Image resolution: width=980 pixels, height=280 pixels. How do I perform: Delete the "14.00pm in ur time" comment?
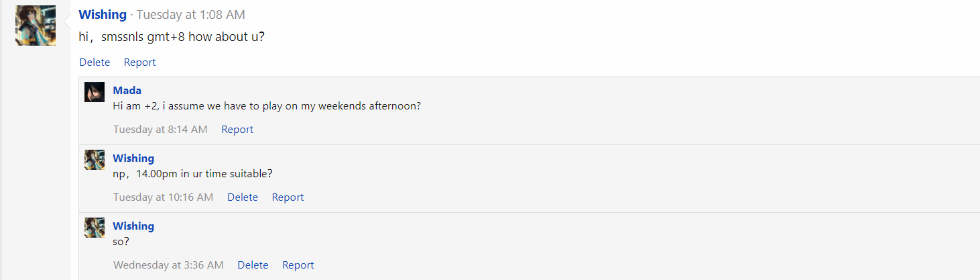(243, 197)
